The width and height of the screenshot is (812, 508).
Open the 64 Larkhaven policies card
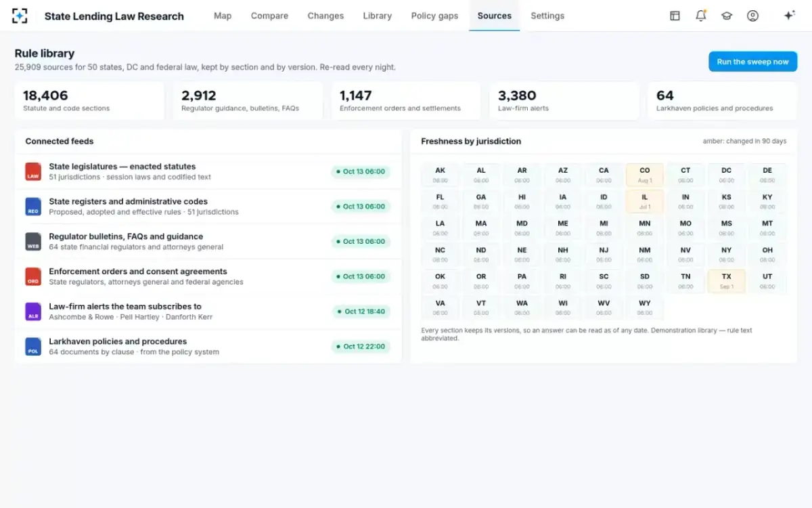pyautogui.click(x=723, y=101)
